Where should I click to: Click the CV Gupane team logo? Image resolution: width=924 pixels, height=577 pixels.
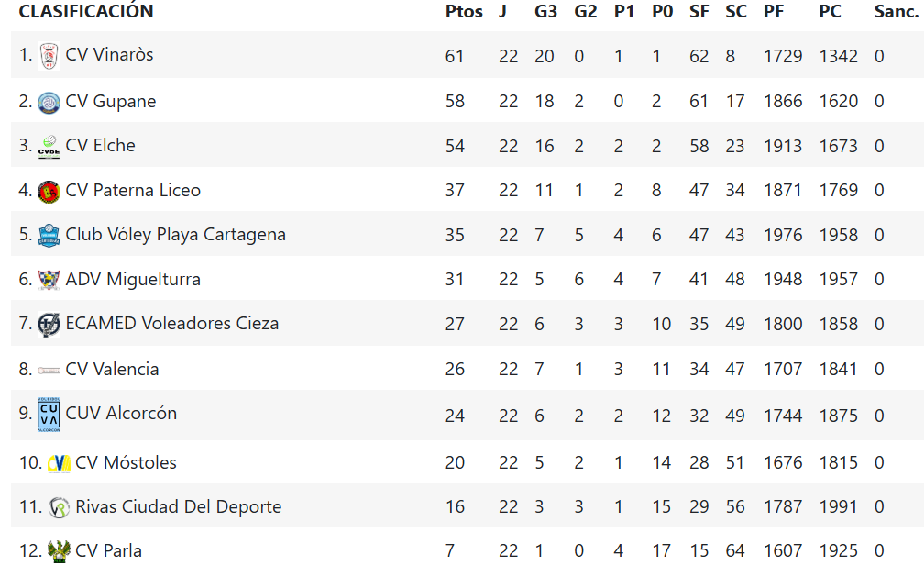(49, 103)
